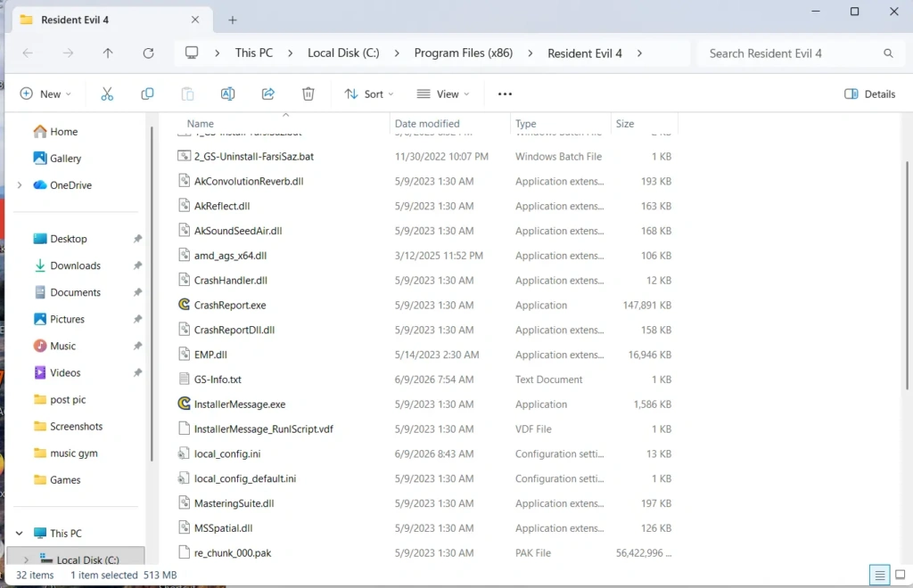The height and width of the screenshot is (588, 913).
Task: Open the Sort dropdown menu
Action: [x=369, y=94]
